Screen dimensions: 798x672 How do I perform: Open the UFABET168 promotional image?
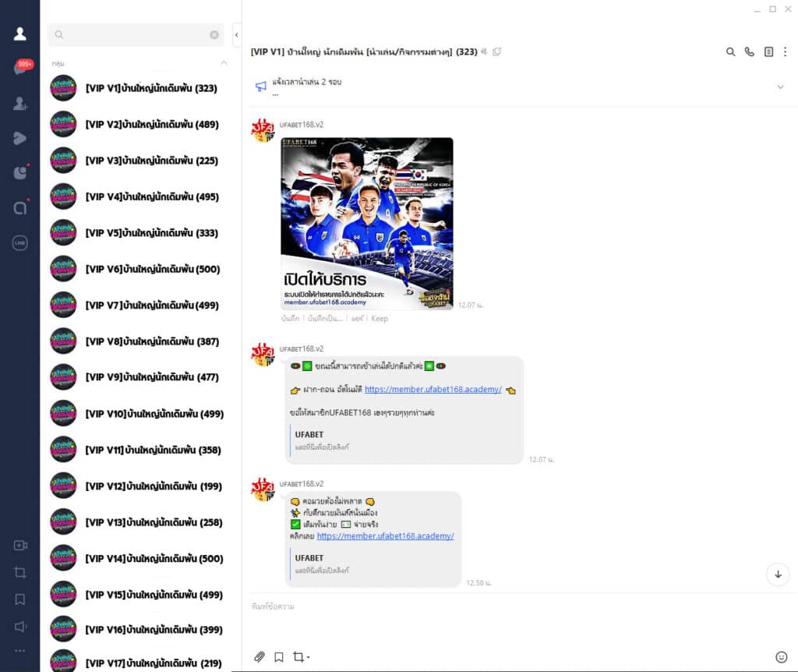point(367,224)
